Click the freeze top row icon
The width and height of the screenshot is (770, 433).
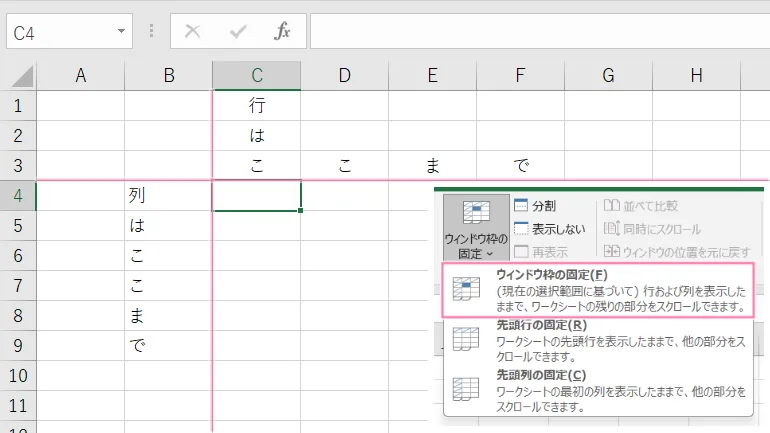[x=466, y=339]
